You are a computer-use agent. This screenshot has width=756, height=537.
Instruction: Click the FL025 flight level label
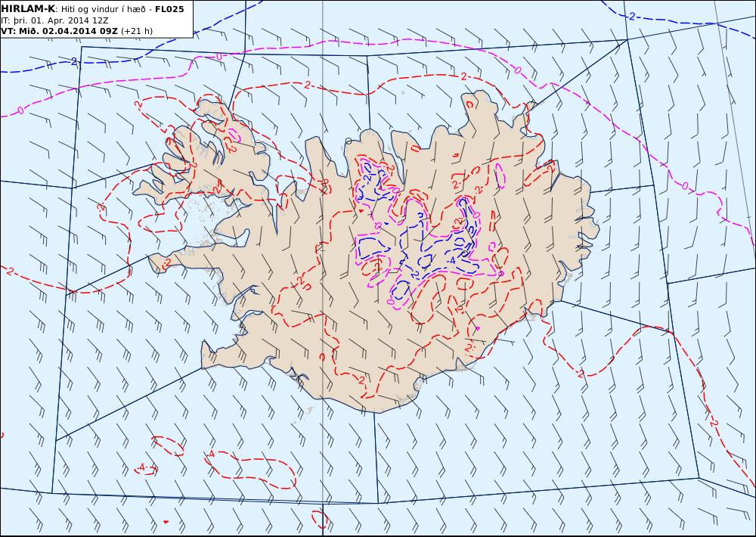click(x=169, y=9)
